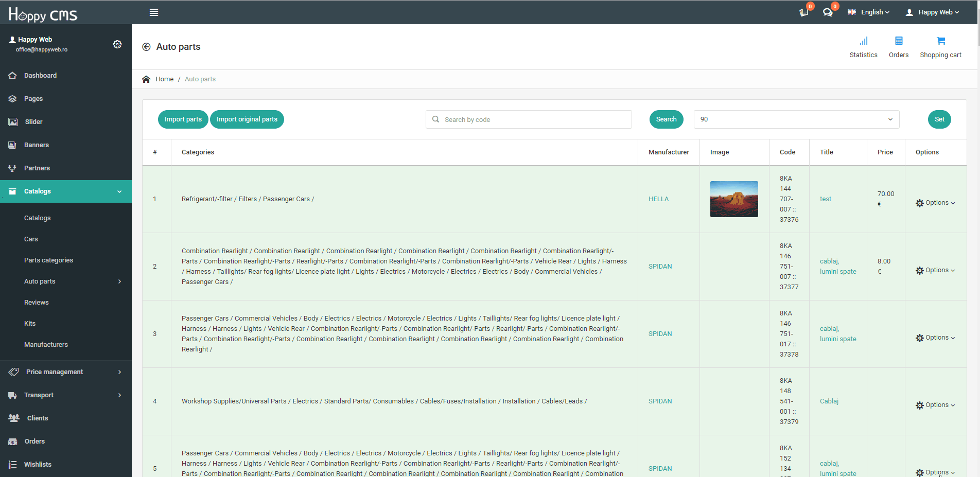Open the HELLA manufacturer link
980x477 pixels.
658,199
